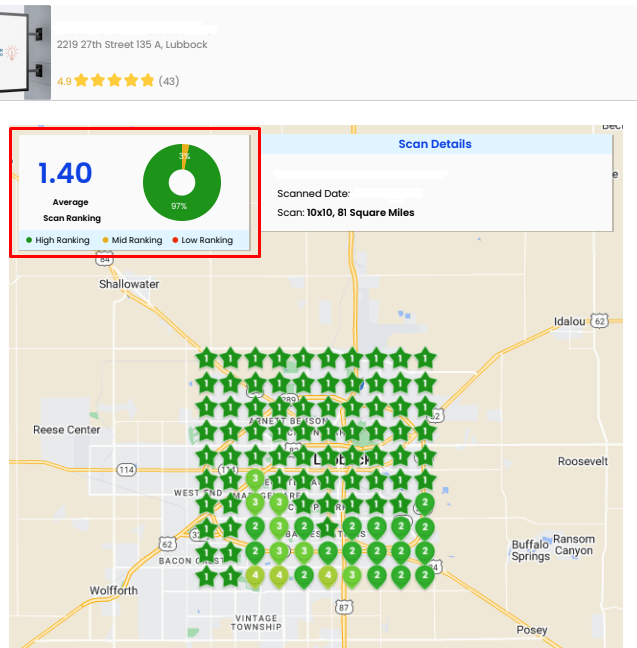Click the Scanned Date label
Image resolution: width=637 pixels, height=648 pixels.
(313, 193)
